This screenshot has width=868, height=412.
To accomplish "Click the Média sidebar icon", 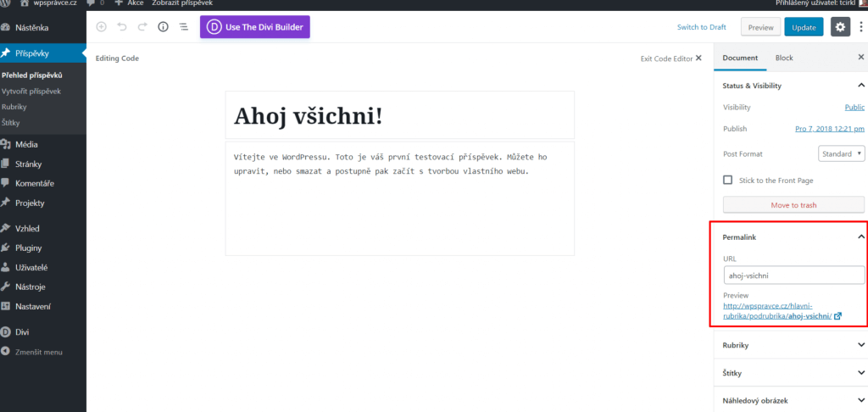I will click(x=6, y=144).
